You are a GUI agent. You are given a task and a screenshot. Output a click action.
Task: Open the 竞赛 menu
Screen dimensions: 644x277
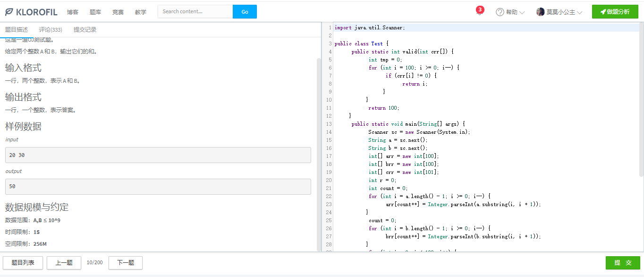click(118, 12)
